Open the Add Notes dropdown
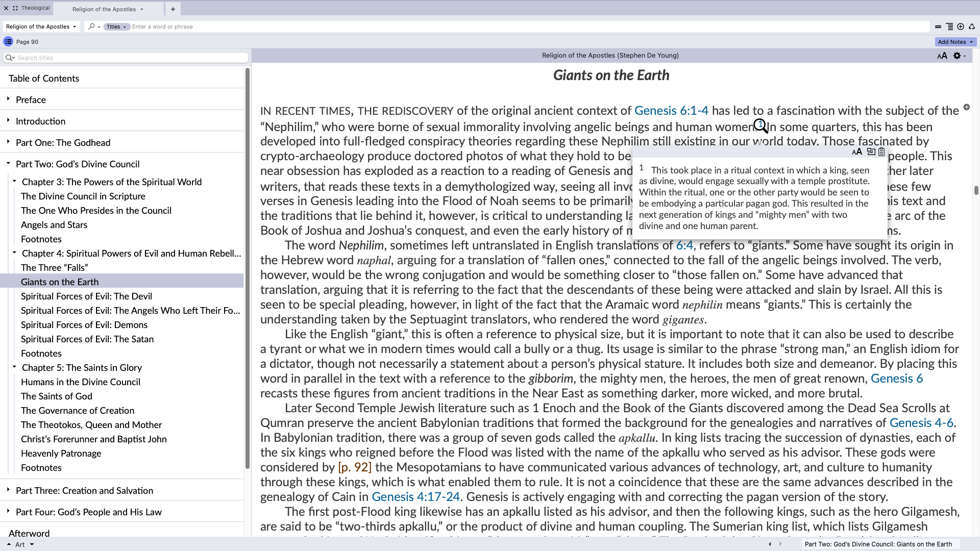Screen dimensions: 980x551 [x=955, y=42]
